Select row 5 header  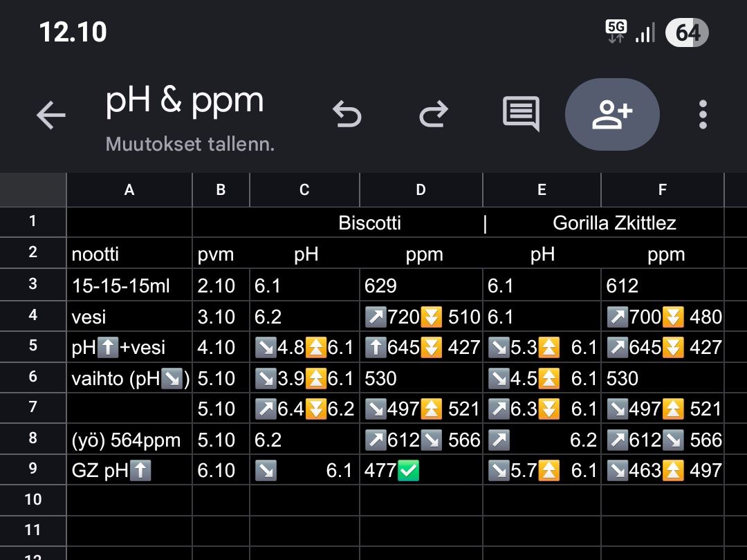pos(33,346)
